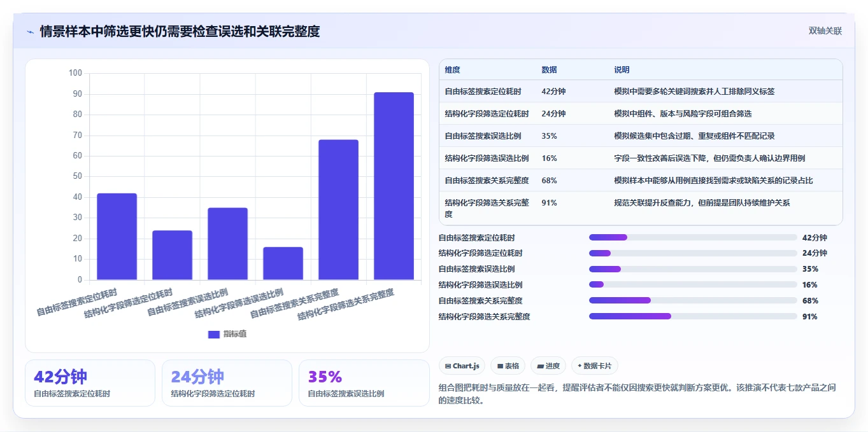Click y-axis label 50 on chart

tap(77, 176)
